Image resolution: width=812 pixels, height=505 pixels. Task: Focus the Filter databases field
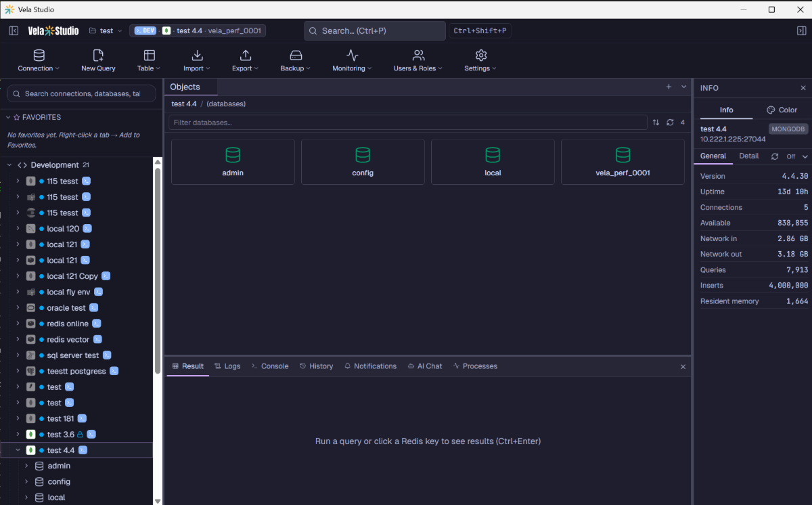tap(408, 123)
